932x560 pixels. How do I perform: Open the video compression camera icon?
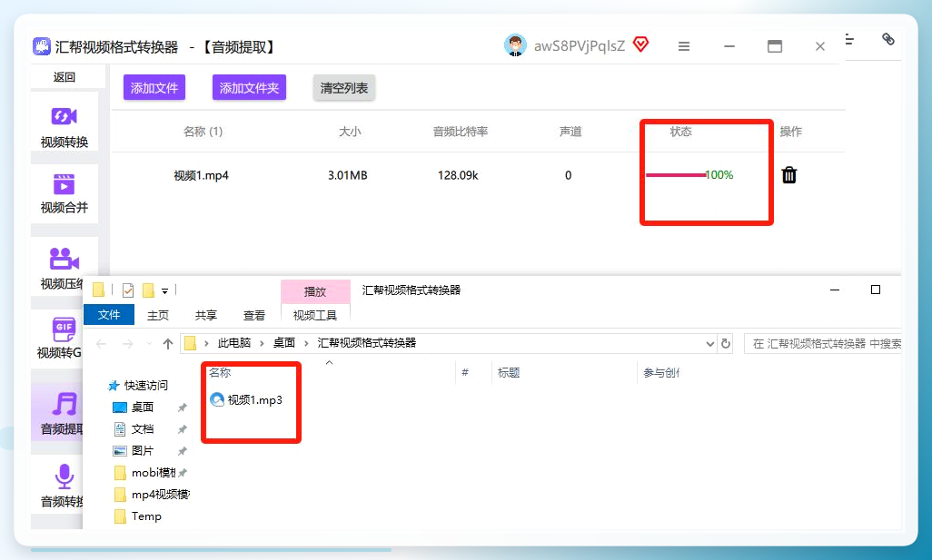point(64,259)
